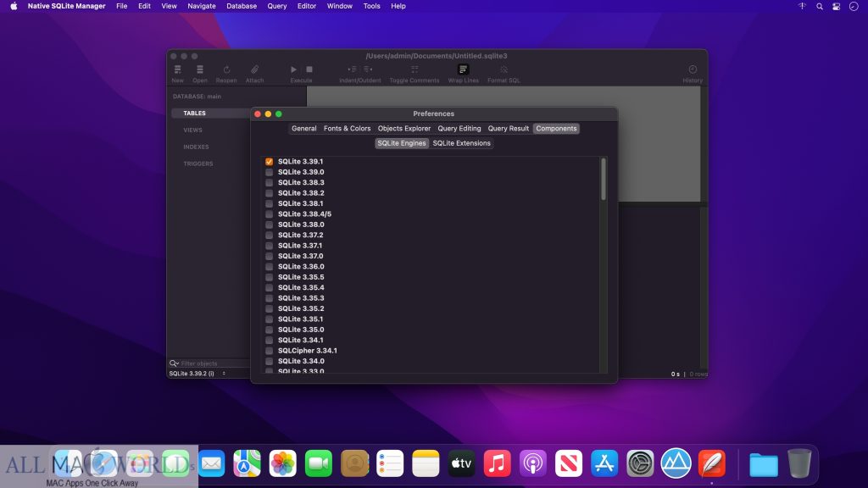The image size is (868, 488).
Task: Tick the SQLite 3.35.5 checkbox
Action: 269,277
